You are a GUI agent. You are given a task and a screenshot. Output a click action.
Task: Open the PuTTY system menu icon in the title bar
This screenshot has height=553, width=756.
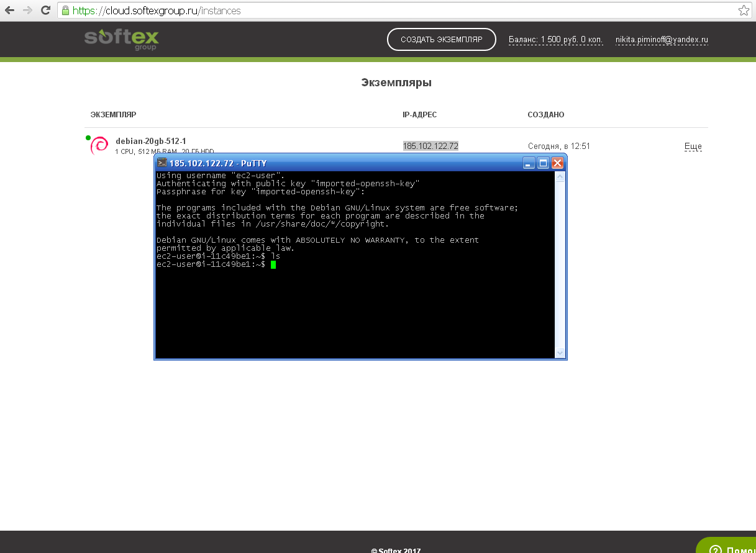coord(162,163)
